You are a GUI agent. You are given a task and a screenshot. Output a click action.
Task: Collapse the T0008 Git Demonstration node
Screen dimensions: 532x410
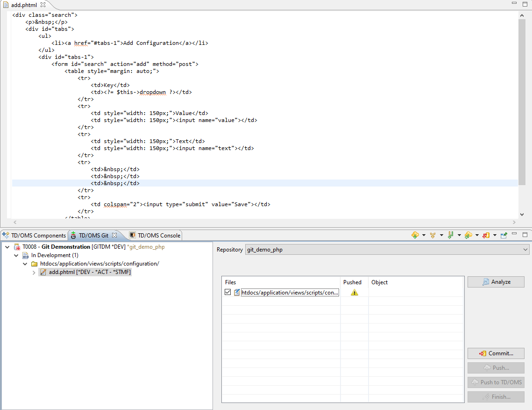coord(7,247)
